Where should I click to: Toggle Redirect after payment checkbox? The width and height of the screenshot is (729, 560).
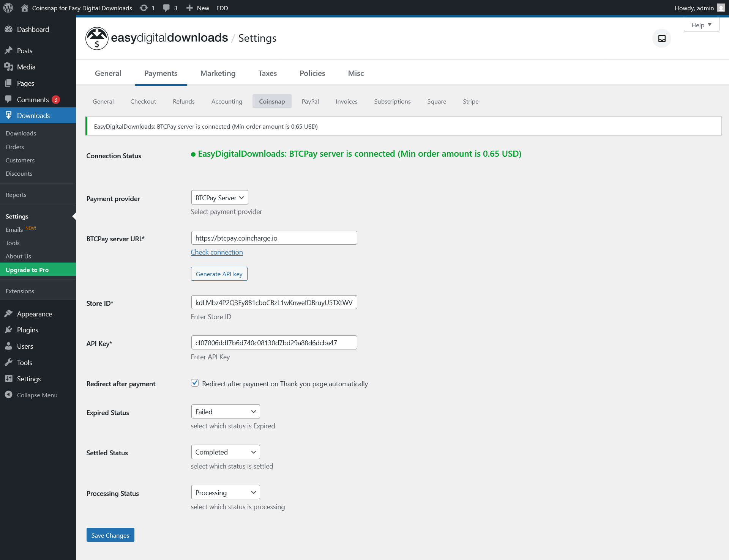tap(195, 383)
